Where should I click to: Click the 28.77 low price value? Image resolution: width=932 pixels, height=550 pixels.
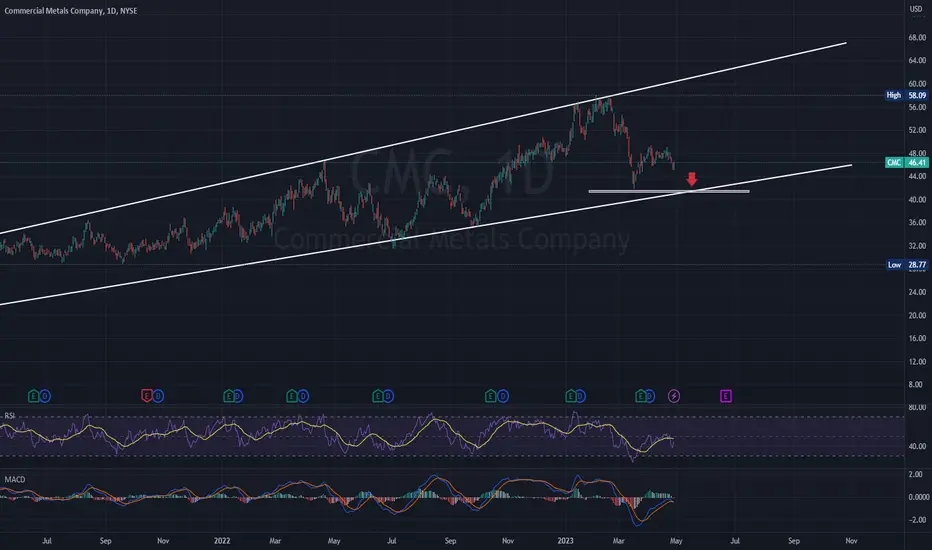[x=917, y=265]
